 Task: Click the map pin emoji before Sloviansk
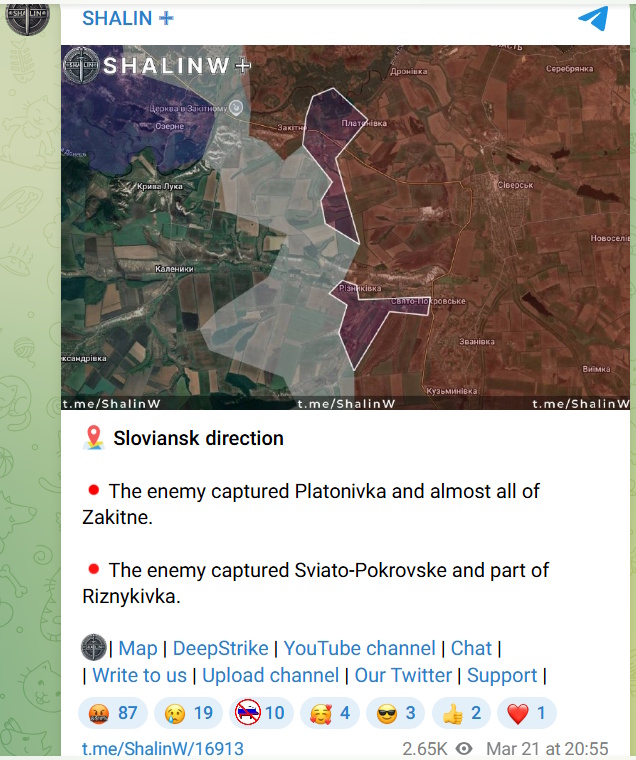[x=94, y=438]
